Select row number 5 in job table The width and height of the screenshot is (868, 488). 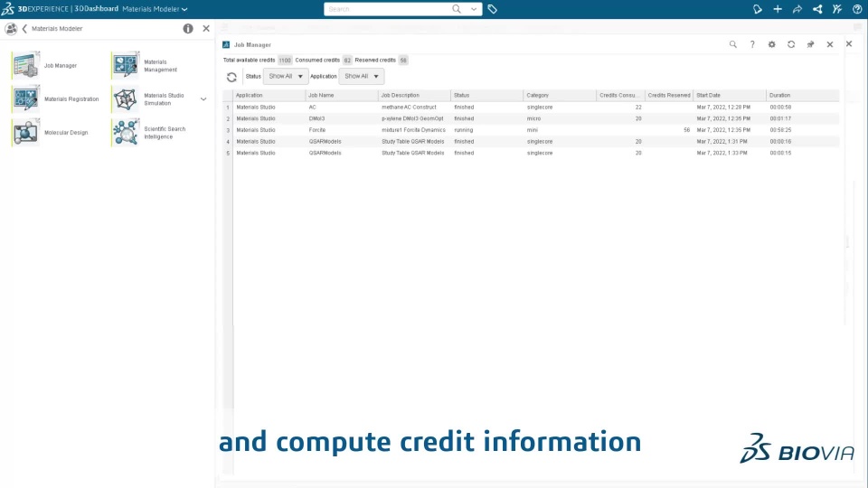(x=228, y=154)
